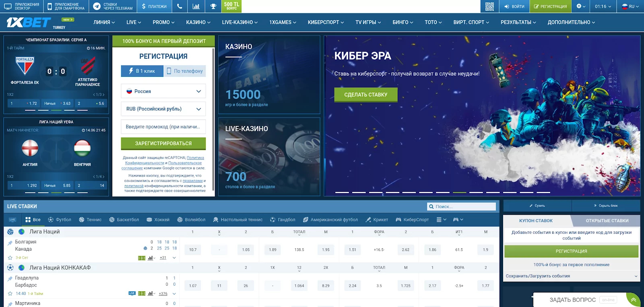Toggle Сузить layout button
This screenshot has height=307, width=644.
(537, 206)
